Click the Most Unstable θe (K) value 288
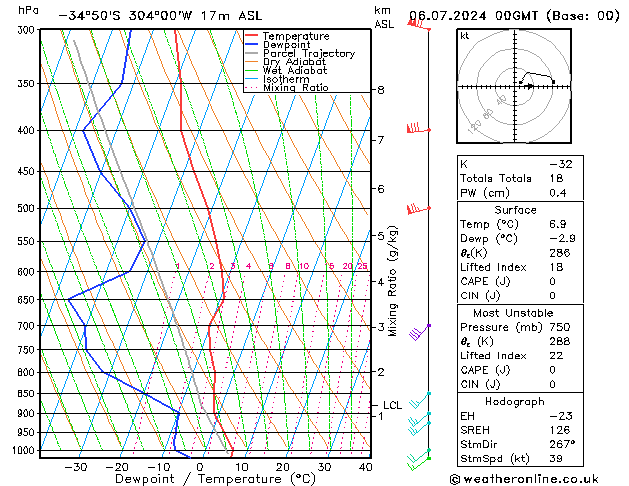The image size is (629, 486). (560, 341)
